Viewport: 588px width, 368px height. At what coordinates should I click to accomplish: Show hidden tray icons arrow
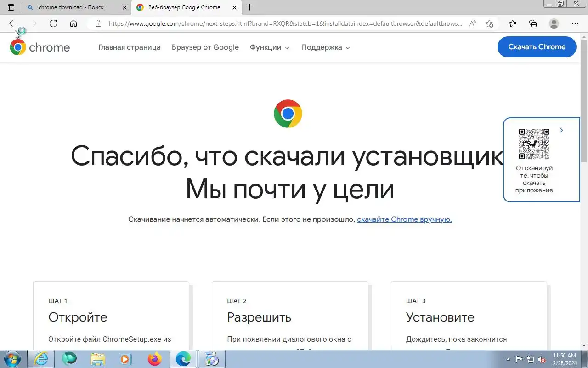pyautogui.click(x=508, y=359)
